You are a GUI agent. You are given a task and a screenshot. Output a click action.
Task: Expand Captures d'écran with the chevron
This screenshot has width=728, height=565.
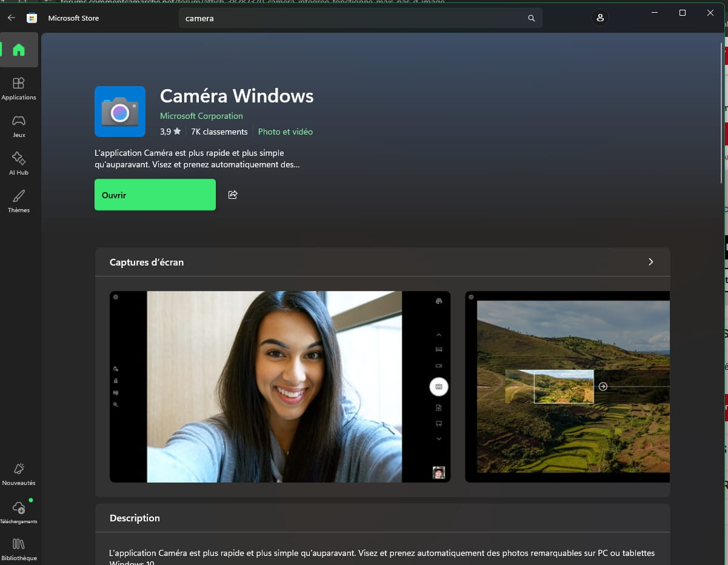(x=650, y=262)
